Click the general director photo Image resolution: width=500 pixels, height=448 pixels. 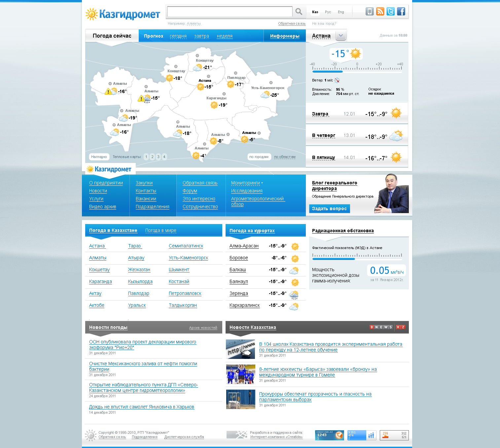pos(392,193)
